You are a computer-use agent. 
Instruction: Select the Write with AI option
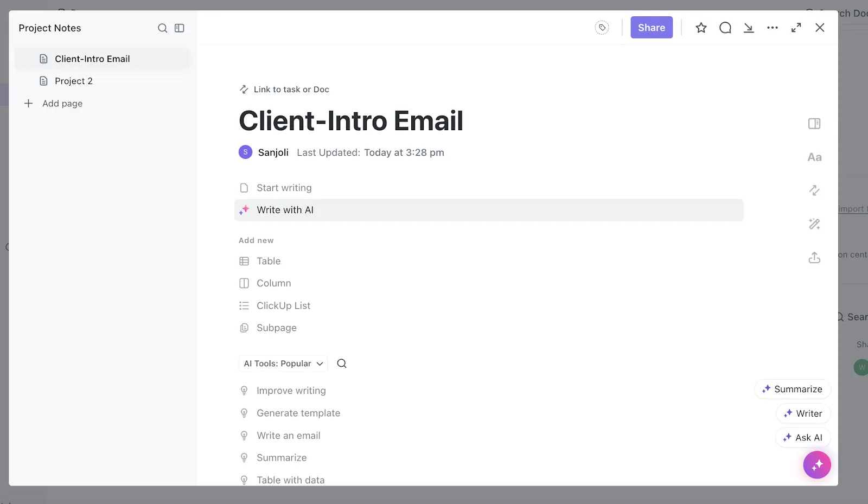click(x=489, y=210)
